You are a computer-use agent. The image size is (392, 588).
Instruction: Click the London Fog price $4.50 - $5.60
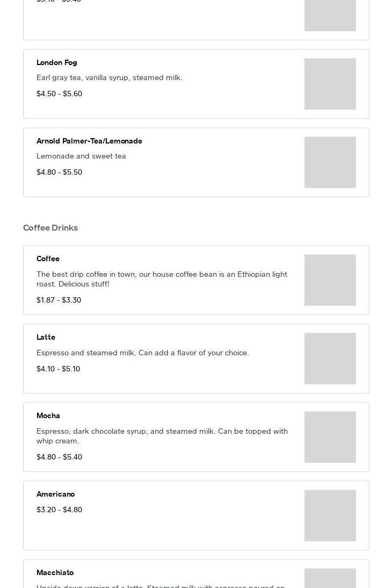coord(59,94)
